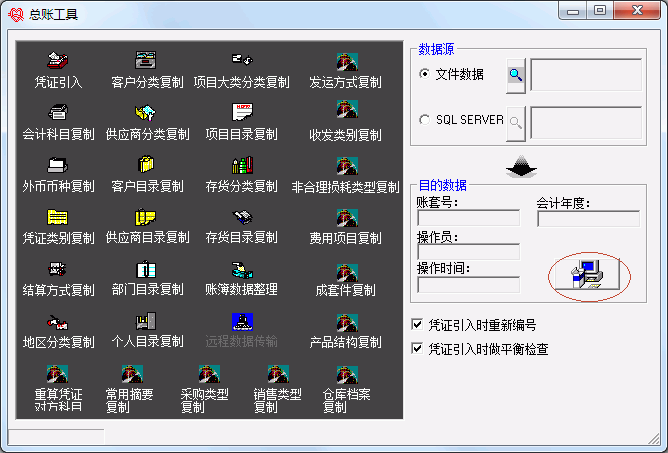Click the 操作时间 input field
The image size is (668, 453).
pos(469,285)
